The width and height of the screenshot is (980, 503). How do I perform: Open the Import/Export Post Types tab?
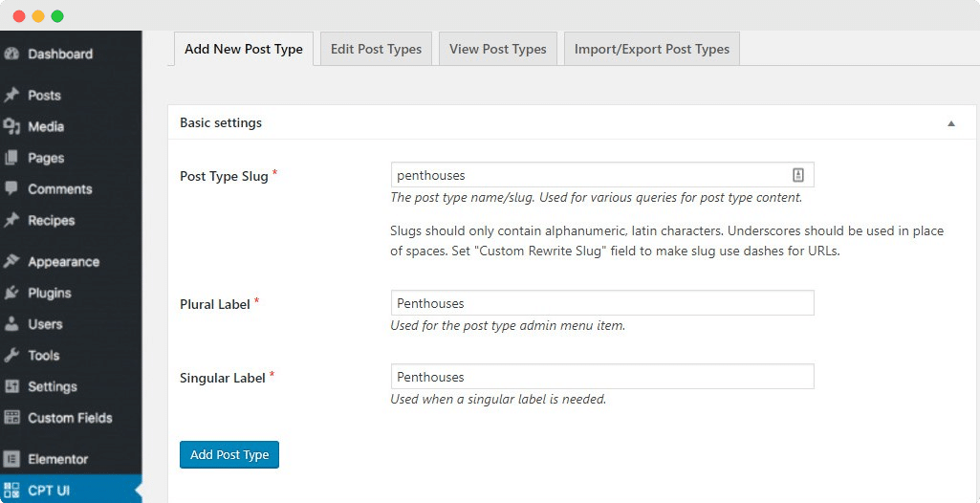[652, 50]
